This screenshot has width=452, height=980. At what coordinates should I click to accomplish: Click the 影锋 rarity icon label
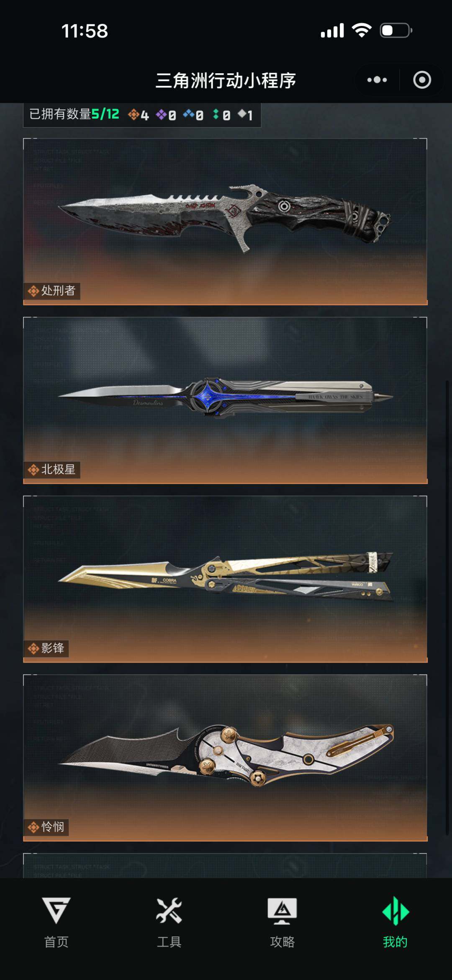point(33,648)
